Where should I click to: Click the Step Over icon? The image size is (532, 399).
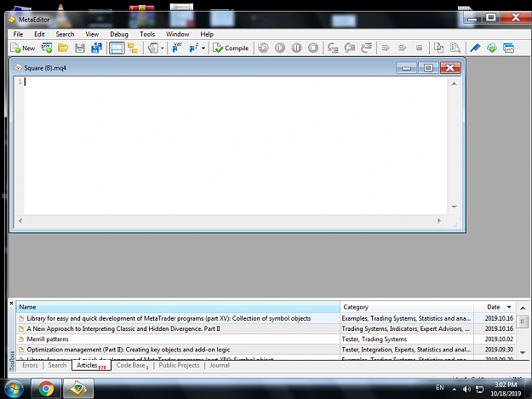coord(350,48)
